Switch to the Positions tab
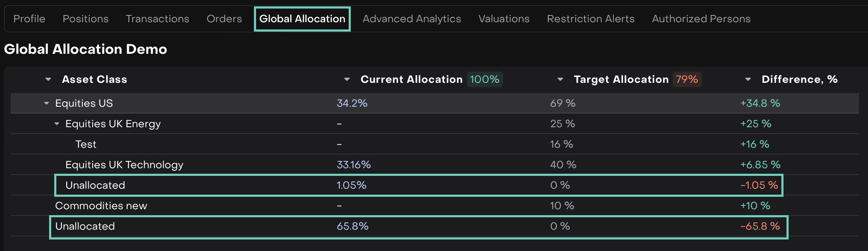The height and width of the screenshot is (251, 868). pos(86,19)
